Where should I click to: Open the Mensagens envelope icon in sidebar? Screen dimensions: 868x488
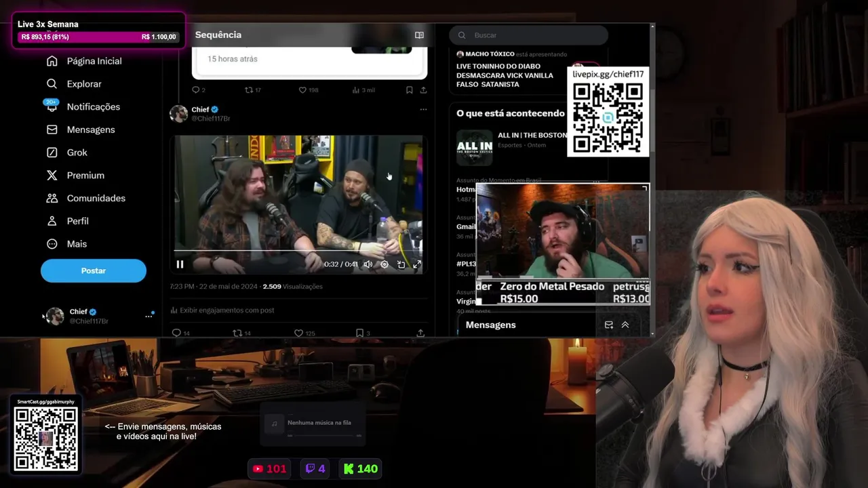coord(52,129)
